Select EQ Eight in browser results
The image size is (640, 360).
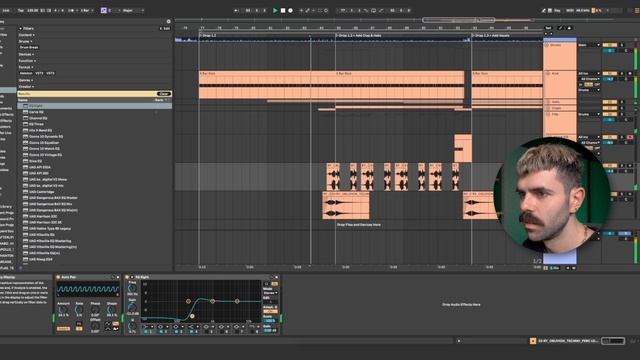pyautogui.click(x=95, y=106)
